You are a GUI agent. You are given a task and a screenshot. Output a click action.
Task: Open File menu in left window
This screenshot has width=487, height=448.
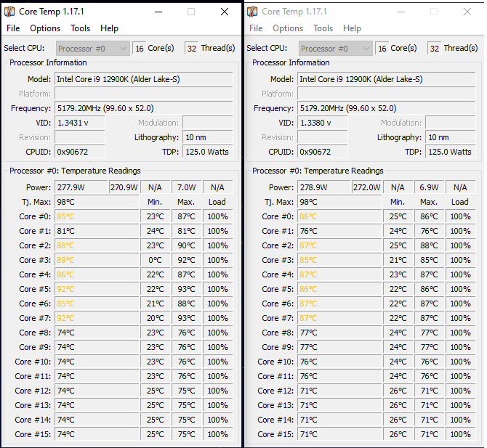pyautogui.click(x=13, y=28)
